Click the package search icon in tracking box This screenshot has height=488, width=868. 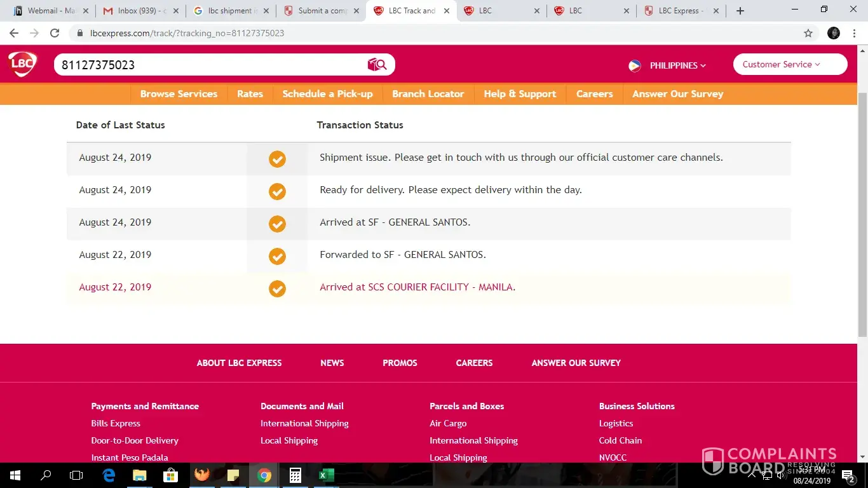coord(377,64)
